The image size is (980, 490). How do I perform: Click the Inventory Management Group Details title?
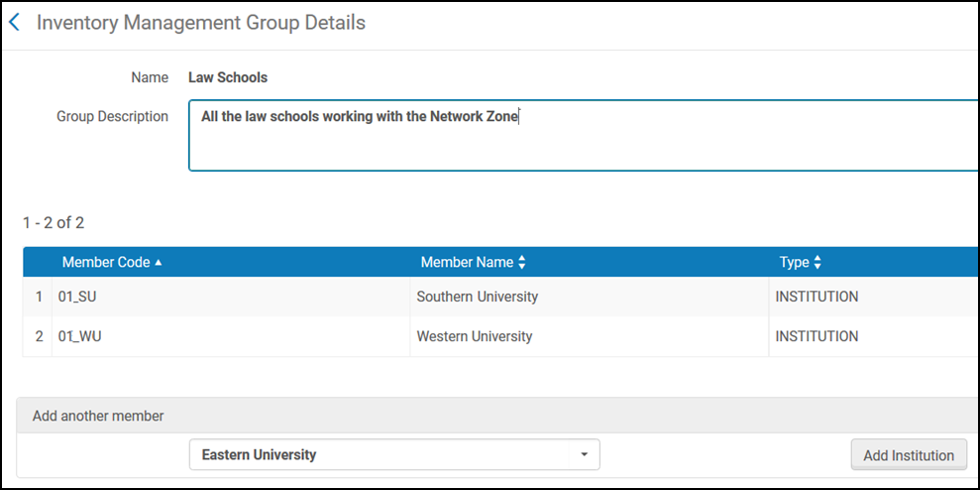[201, 23]
